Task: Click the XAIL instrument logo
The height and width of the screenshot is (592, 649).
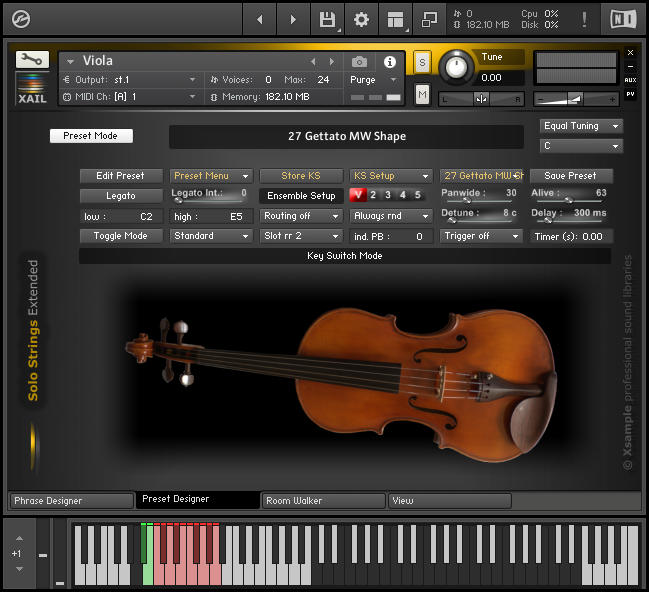Action: [32, 88]
